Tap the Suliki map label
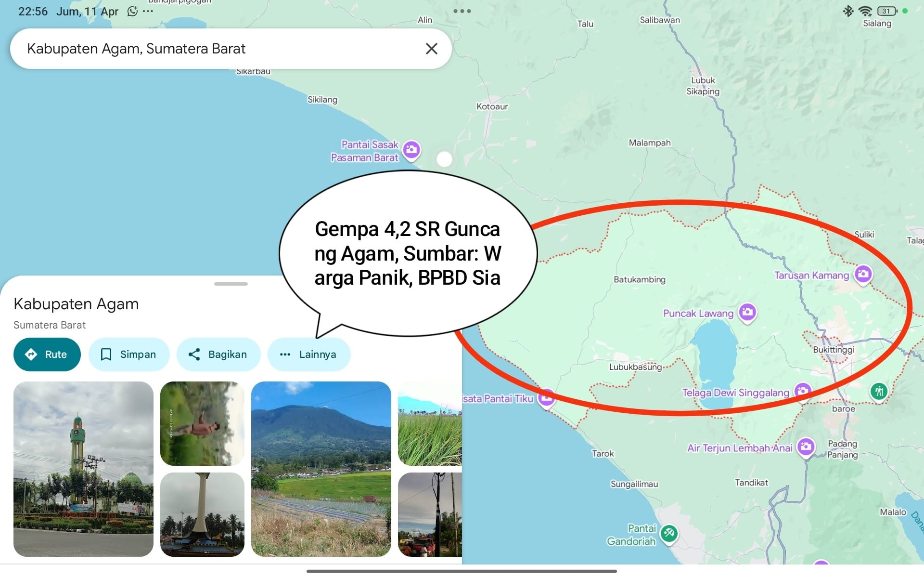924x578 pixels. (864, 235)
